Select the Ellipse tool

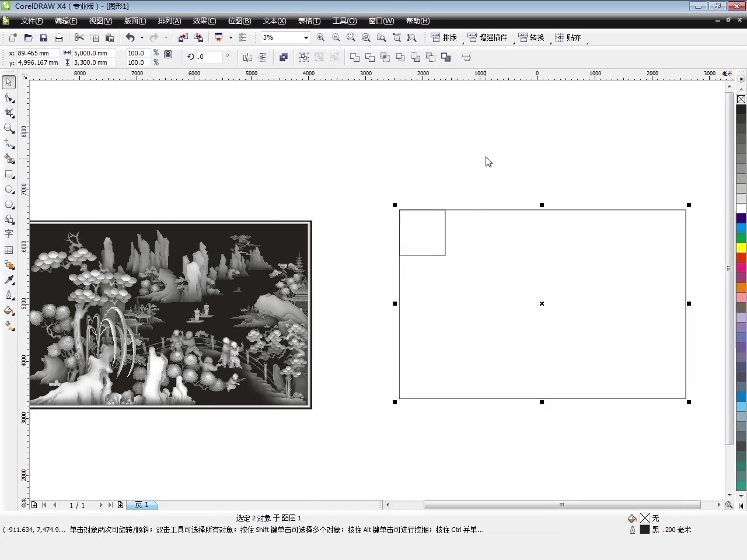point(9,189)
